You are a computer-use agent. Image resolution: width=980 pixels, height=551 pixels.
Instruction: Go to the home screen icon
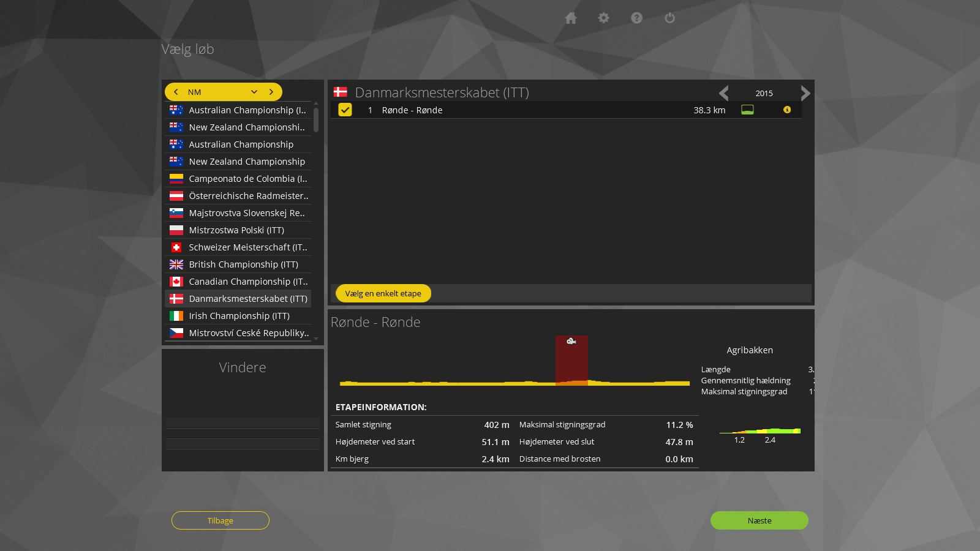(x=571, y=18)
